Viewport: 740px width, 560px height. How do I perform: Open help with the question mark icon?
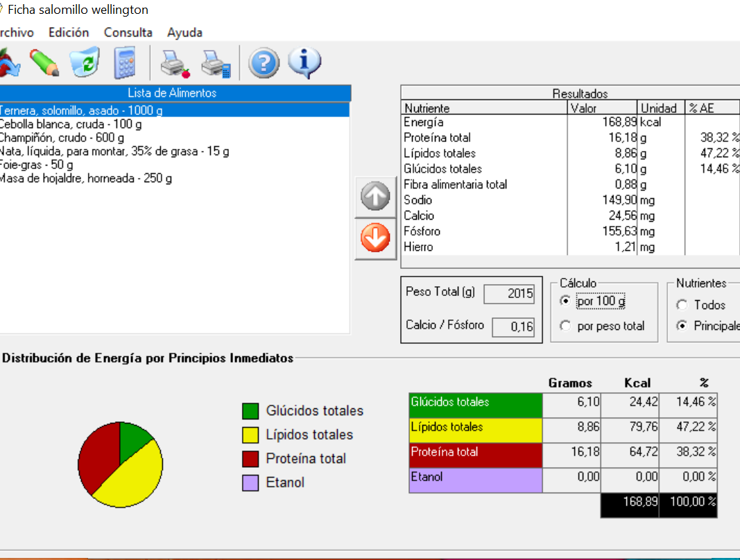click(264, 64)
